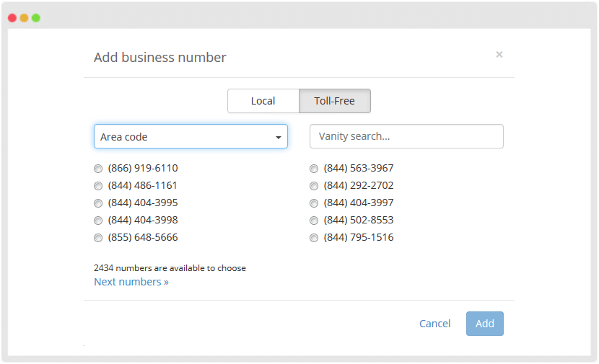Screen dimensions: 599x364
Task: Open the Area code dropdown
Action: 191,136
